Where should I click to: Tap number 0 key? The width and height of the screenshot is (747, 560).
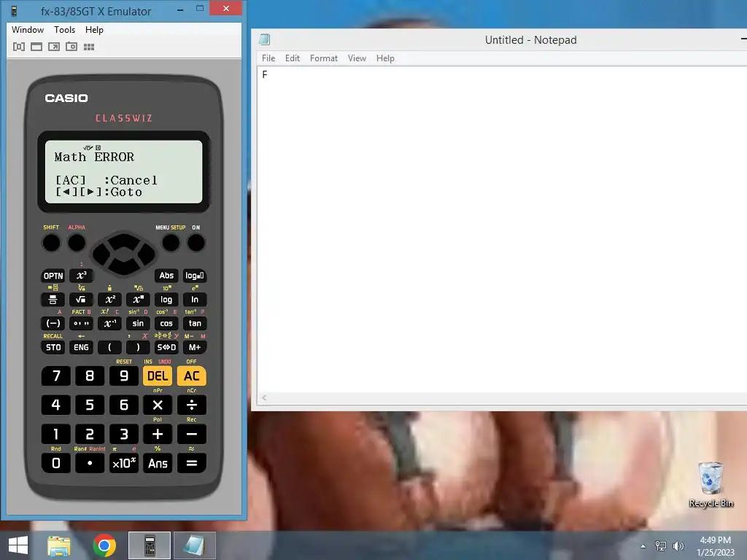[55, 463]
